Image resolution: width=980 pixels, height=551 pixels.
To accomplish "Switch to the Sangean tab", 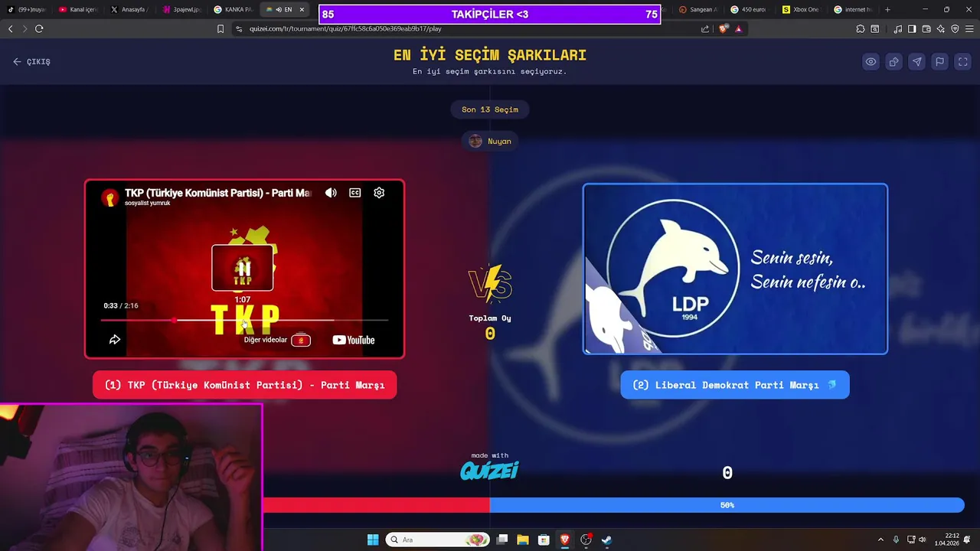I will 698,9.
